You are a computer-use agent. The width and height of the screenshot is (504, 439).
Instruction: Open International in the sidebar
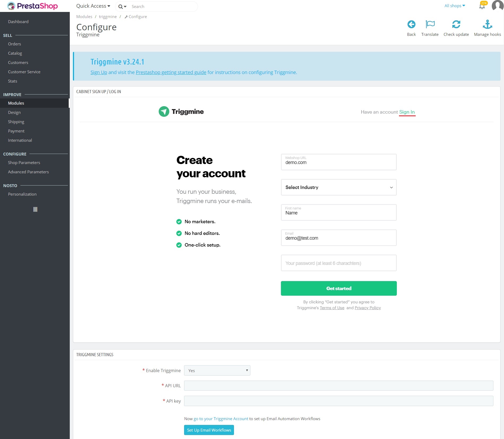coord(20,140)
